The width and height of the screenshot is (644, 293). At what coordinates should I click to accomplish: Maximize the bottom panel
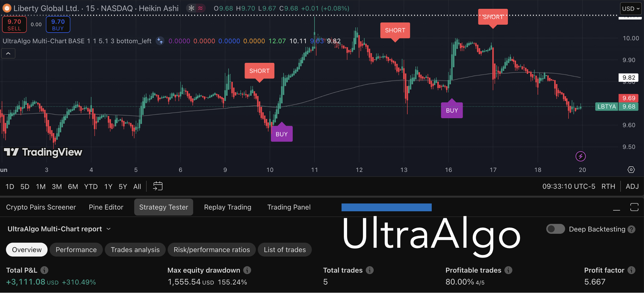[634, 207]
